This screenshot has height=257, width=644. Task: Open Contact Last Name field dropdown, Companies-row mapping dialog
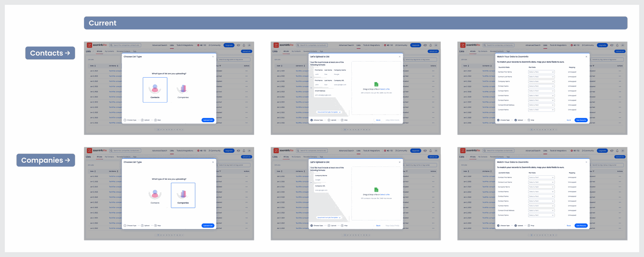(541, 182)
